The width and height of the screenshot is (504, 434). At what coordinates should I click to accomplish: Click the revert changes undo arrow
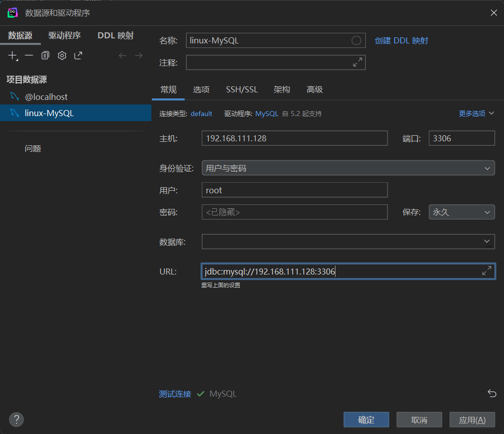[x=492, y=393]
